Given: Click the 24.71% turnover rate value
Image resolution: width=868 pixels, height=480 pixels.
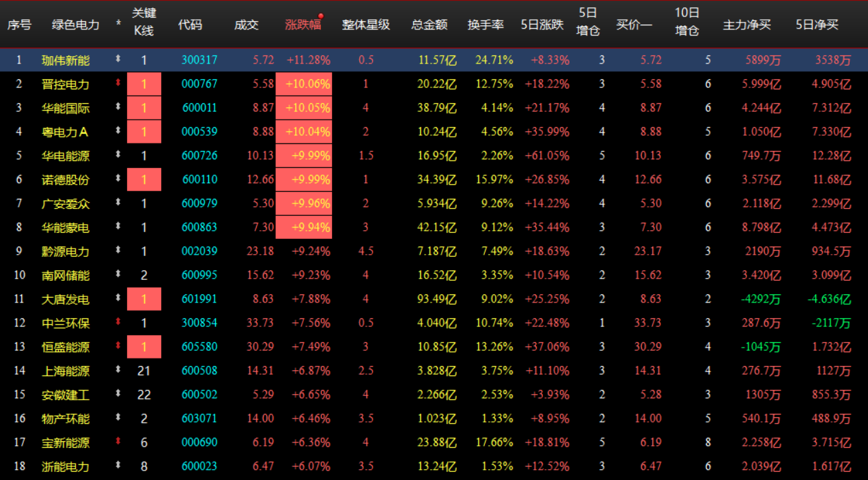Looking at the screenshot, I should coord(494,60).
